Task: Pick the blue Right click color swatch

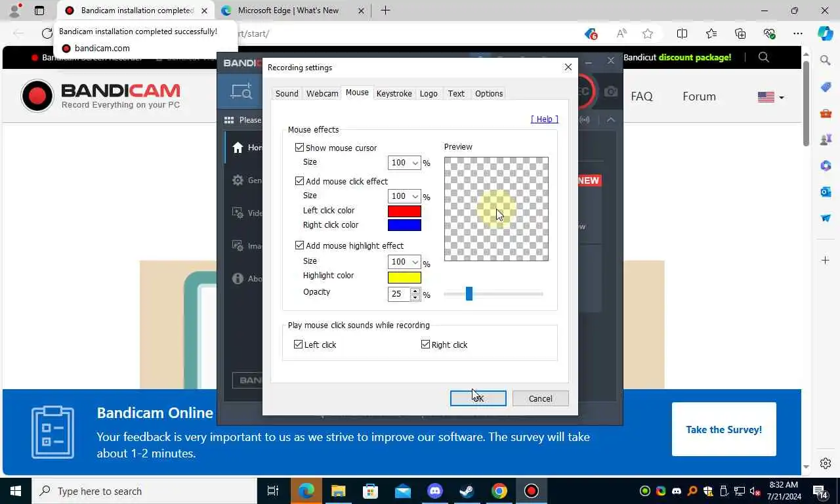Action: coord(404,225)
